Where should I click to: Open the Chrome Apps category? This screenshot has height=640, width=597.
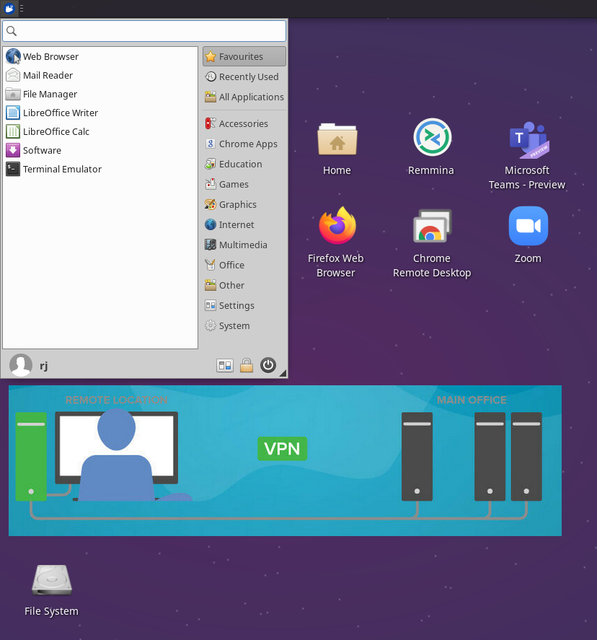[244, 144]
